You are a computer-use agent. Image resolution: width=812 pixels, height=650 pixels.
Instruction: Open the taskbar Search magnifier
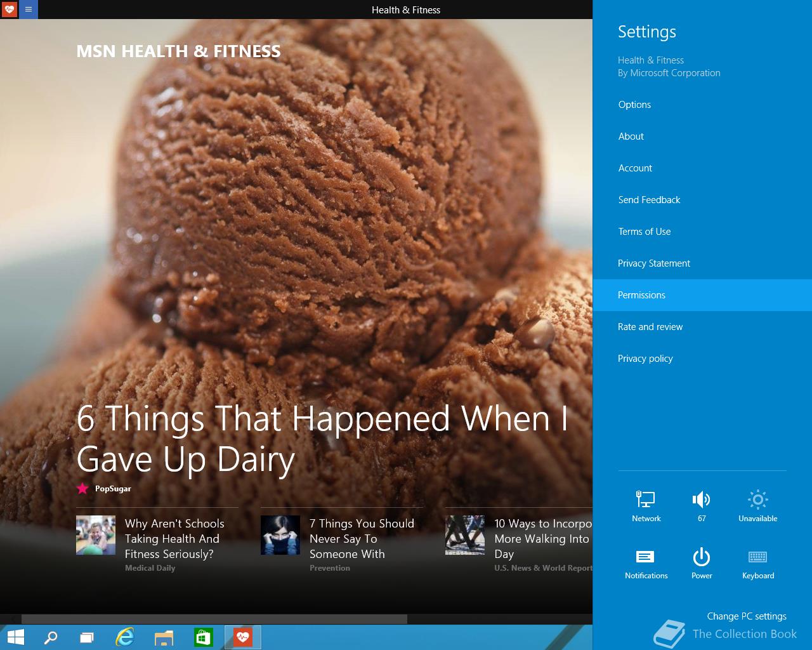[51, 637]
